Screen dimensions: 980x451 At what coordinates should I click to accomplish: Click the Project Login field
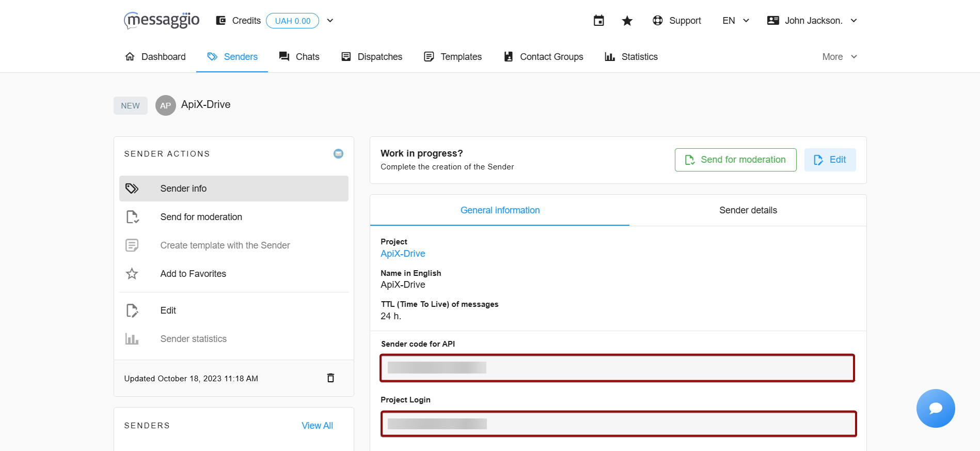click(x=619, y=424)
